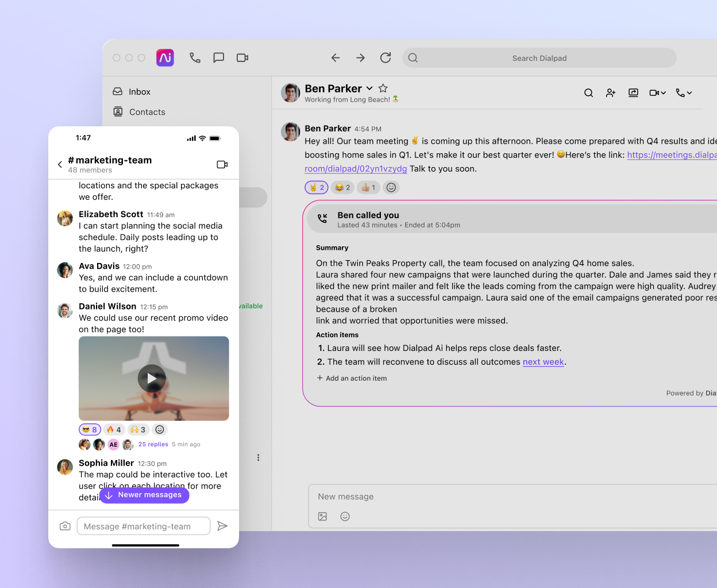Jump to newer messages in marketing-team channel
The image size is (717, 588).
pos(144,495)
